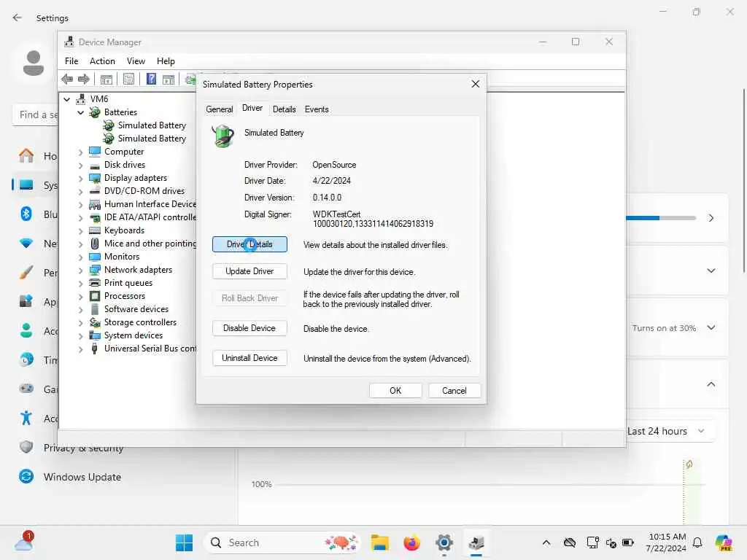
Task: Click Cancel in the properties dialog
Action: 454,391
